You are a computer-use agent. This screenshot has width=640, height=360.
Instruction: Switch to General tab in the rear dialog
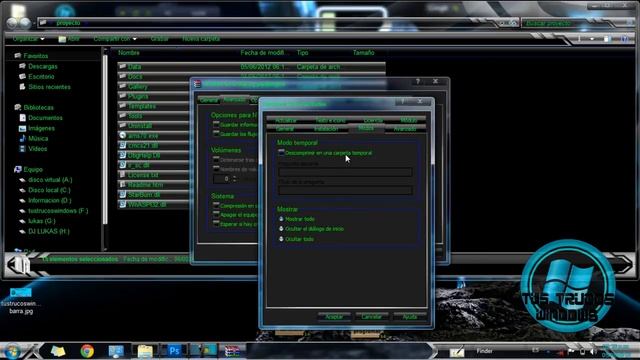(x=209, y=100)
